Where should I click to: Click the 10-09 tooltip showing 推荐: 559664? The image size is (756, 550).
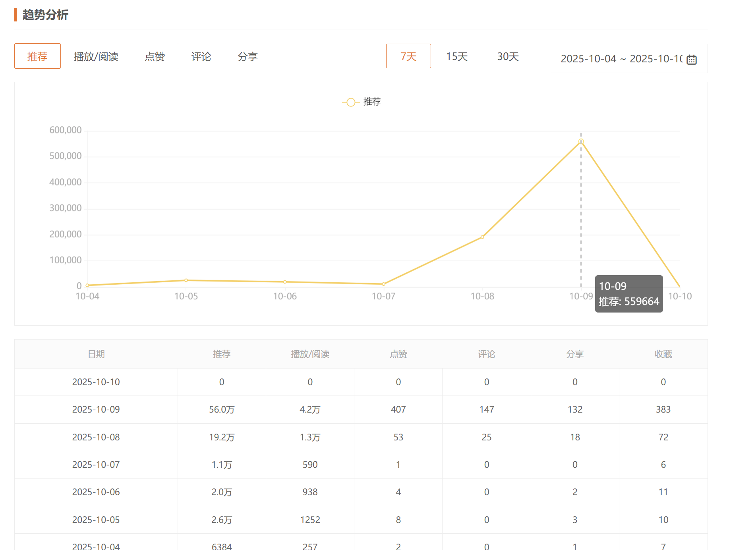tap(629, 294)
